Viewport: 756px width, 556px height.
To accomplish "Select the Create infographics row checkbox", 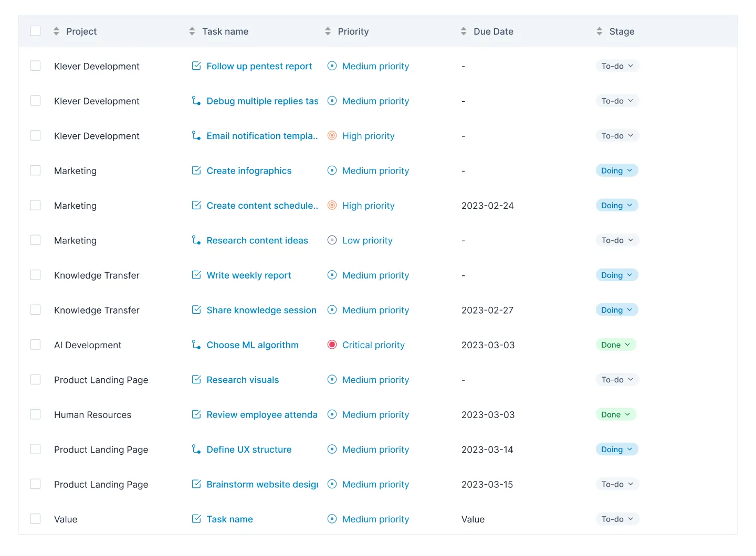I will click(35, 170).
